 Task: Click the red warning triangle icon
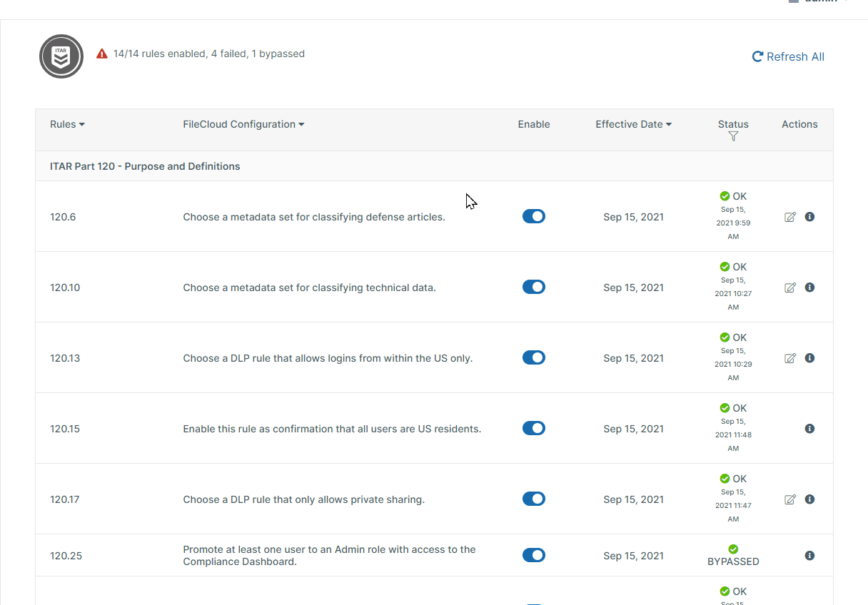[x=102, y=54]
